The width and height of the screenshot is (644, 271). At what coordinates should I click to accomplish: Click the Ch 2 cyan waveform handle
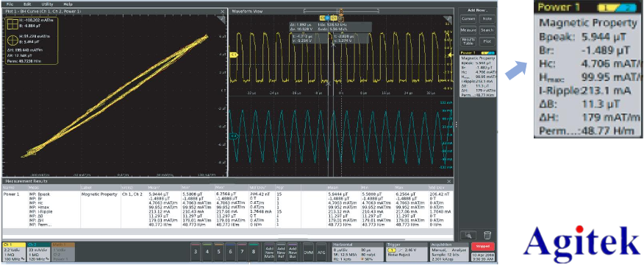coord(234,135)
